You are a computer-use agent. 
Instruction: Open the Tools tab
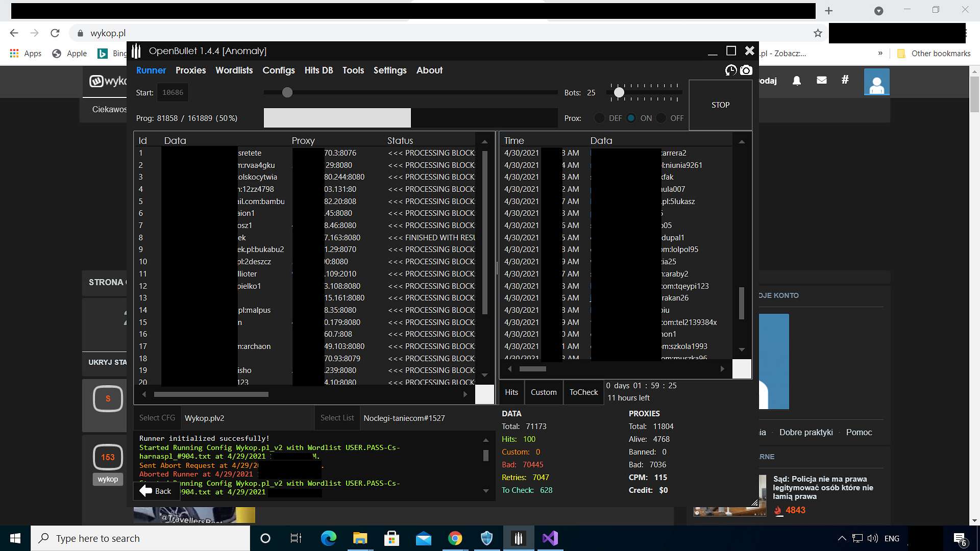click(x=353, y=70)
